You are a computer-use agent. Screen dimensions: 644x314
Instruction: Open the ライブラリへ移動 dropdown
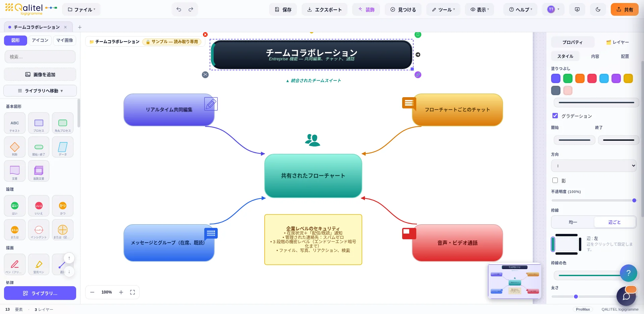[x=40, y=91]
